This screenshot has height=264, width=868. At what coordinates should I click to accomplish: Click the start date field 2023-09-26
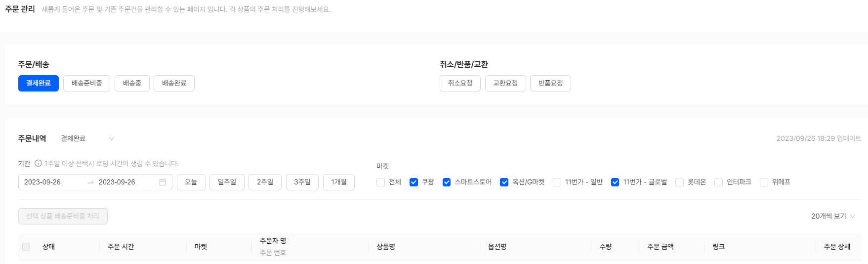pyautogui.click(x=42, y=182)
